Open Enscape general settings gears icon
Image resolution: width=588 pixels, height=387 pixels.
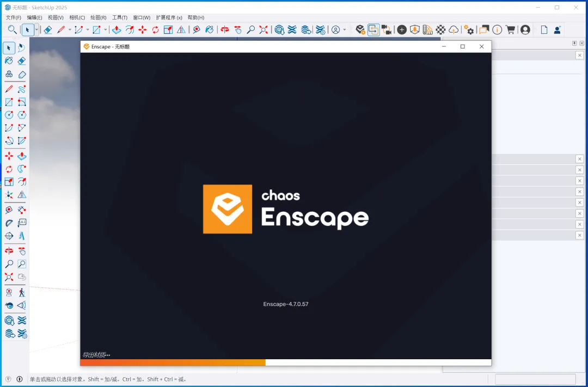pos(469,29)
